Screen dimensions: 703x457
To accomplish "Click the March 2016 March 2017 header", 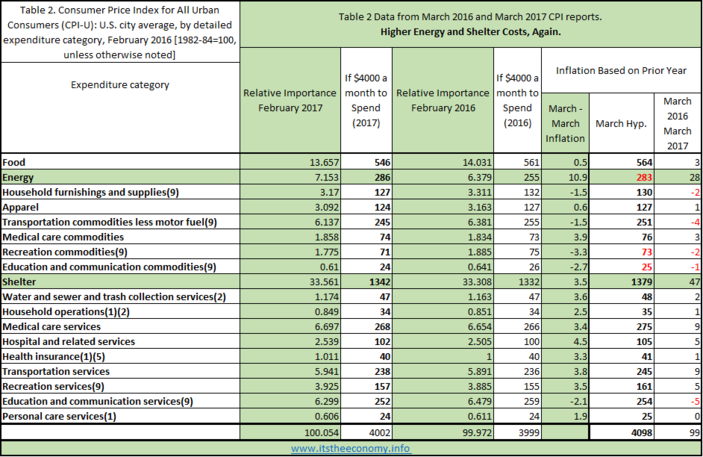I will 677,123.
